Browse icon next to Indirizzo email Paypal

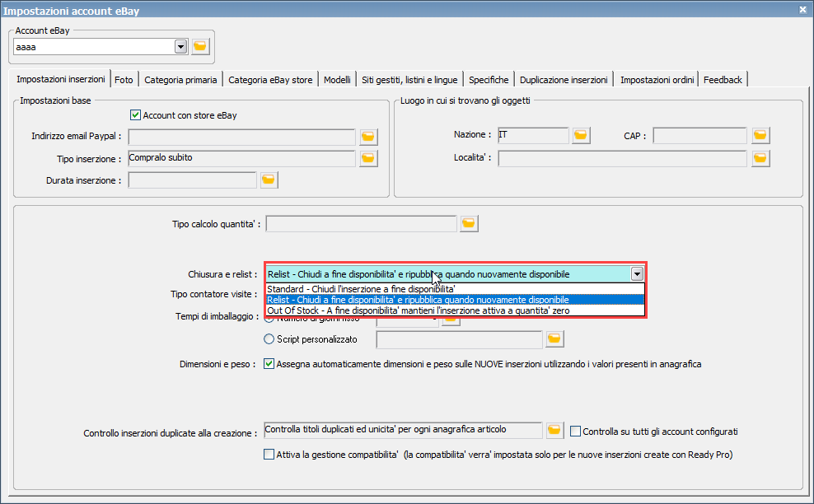coord(368,137)
